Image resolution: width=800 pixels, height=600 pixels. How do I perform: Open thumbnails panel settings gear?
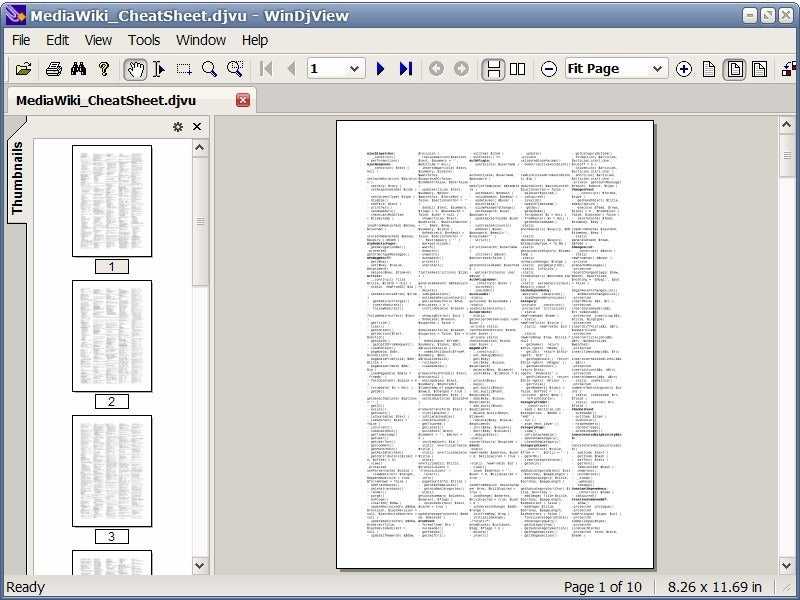point(178,127)
